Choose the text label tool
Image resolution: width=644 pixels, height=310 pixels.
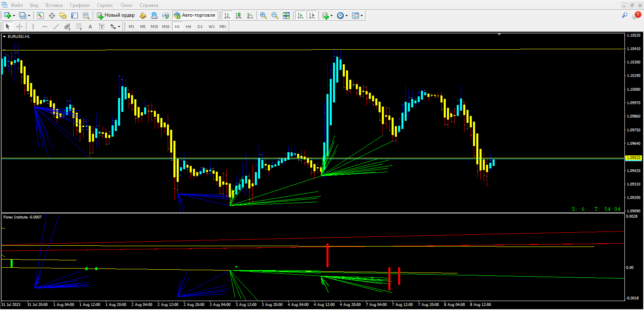click(x=90, y=26)
